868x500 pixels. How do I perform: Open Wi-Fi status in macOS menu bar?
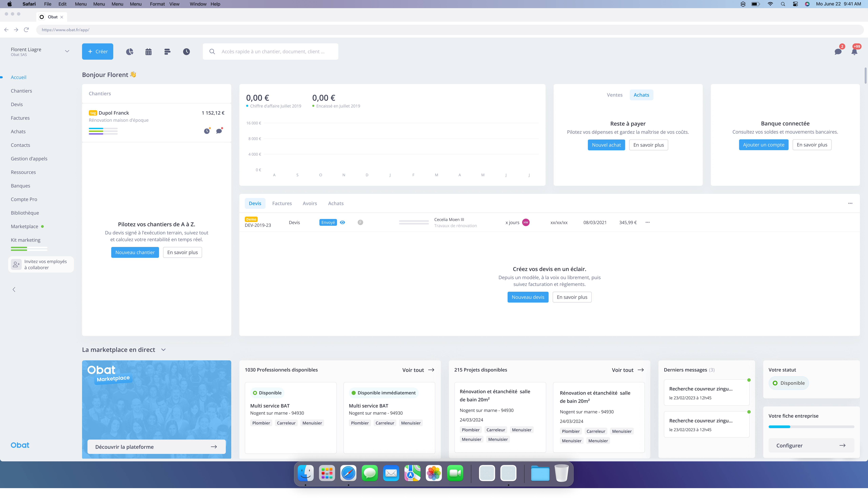(x=770, y=4)
